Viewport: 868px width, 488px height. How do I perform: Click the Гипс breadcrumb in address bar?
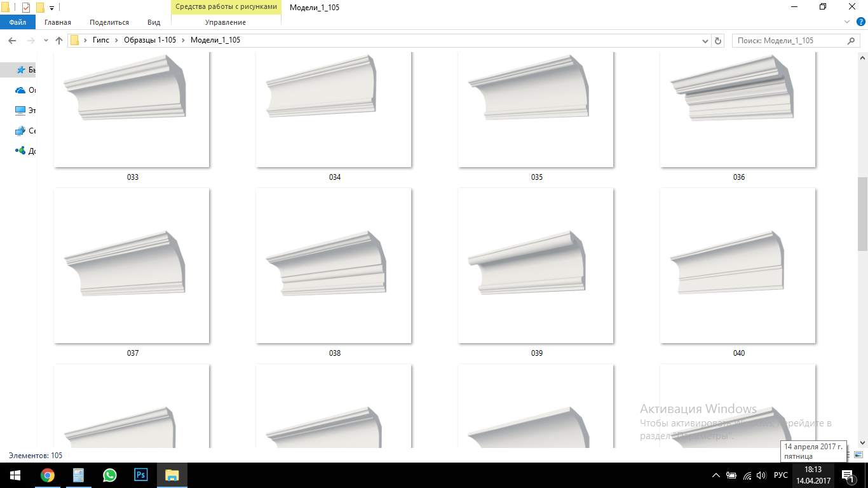pyautogui.click(x=100, y=40)
